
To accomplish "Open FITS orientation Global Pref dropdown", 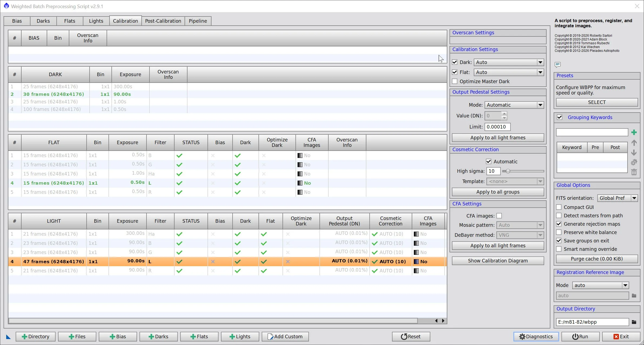I will click(x=634, y=198).
